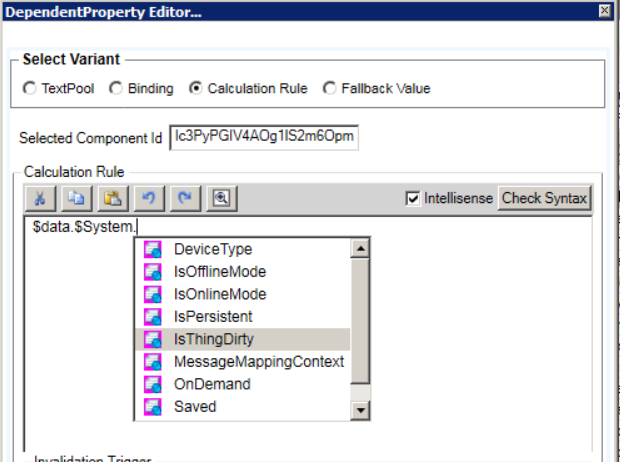The image size is (620, 462).
Task: Choose OnDemand from the suggestion list
Action: pos(243,384)
